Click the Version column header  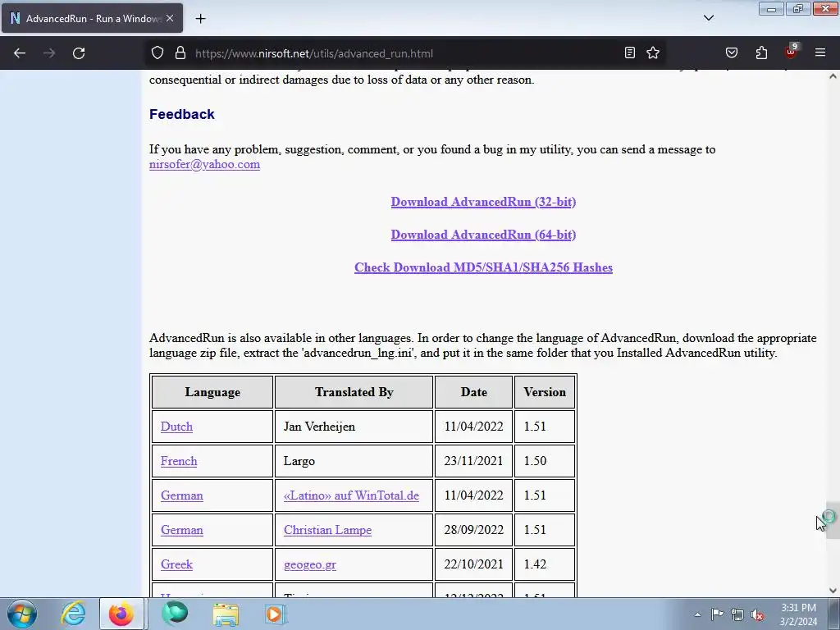click(x=545, y=392)
